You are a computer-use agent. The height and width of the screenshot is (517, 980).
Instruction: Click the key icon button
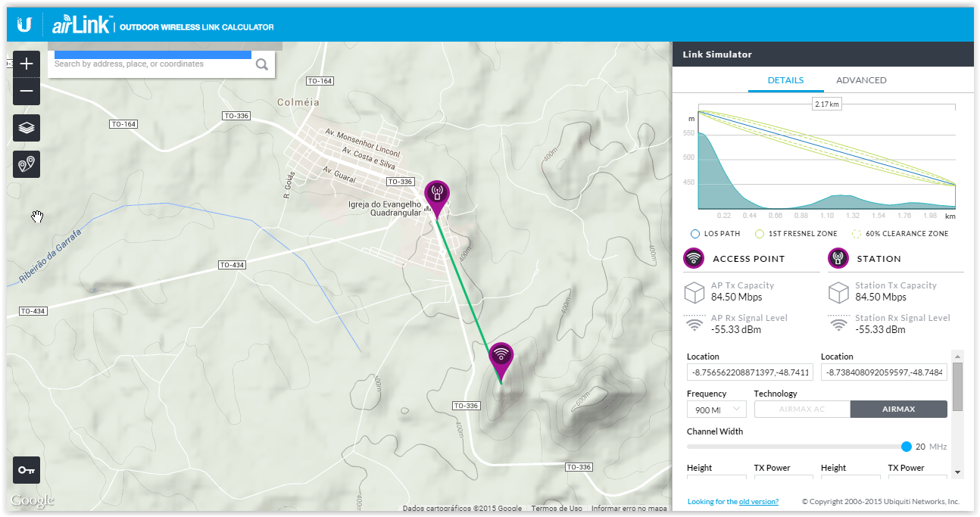(x=27, y=470)
